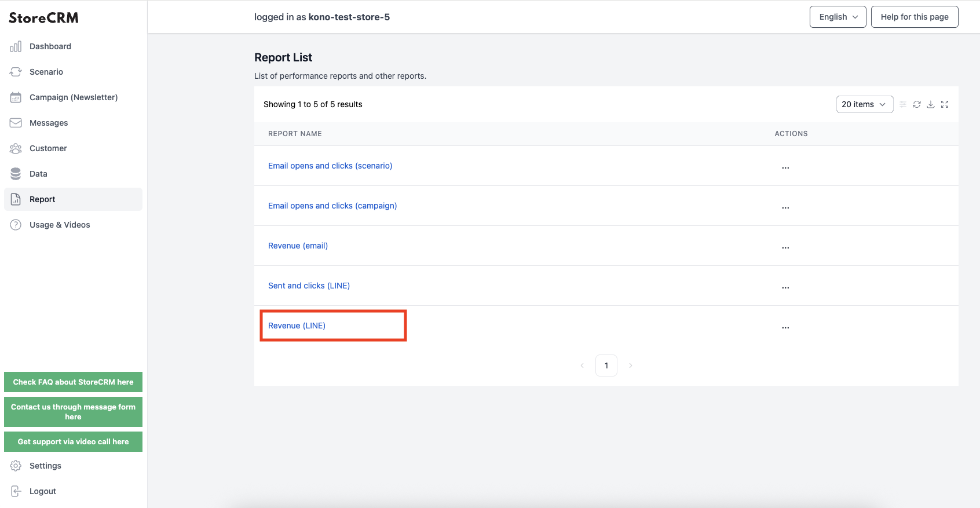Open Campaign (Newsletter) section

[x=73, y=97]
